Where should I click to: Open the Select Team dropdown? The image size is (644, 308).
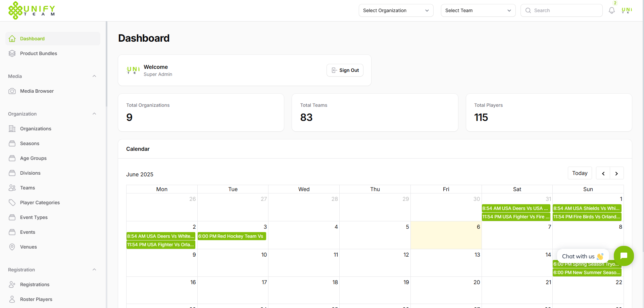tap(478, 10)
